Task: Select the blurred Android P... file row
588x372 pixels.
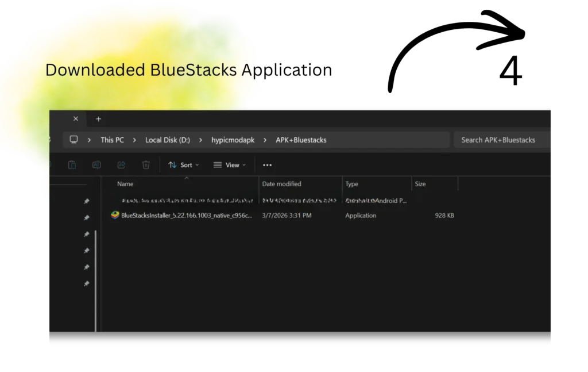Action: (283, 201)
